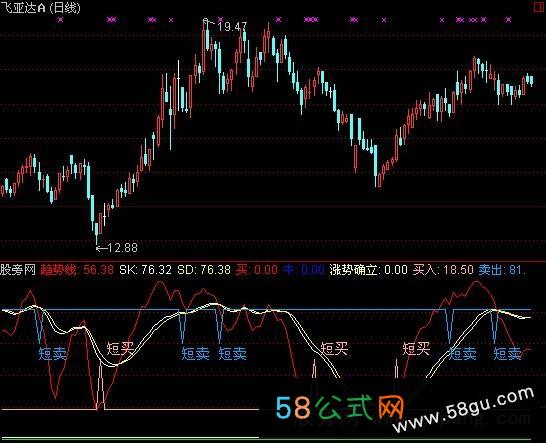This screenshot has width=546, height=443.
Task: Click the first 短买 signal near the trough
Action: [x=120, y=348]
